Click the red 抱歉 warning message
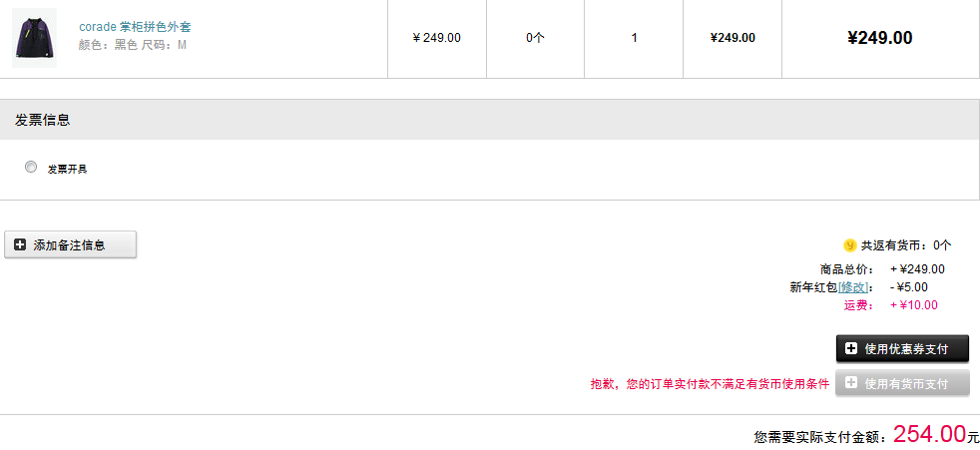 [710, 384]
